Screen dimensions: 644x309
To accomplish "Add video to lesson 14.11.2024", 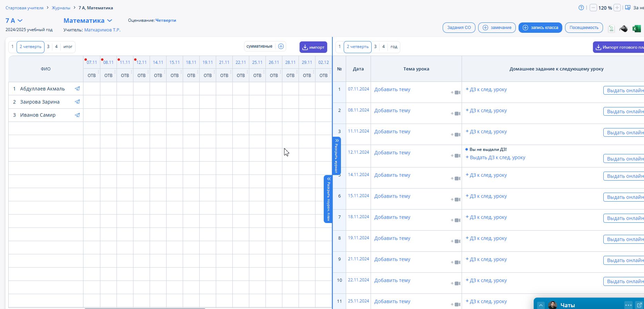I will [455, 178].
